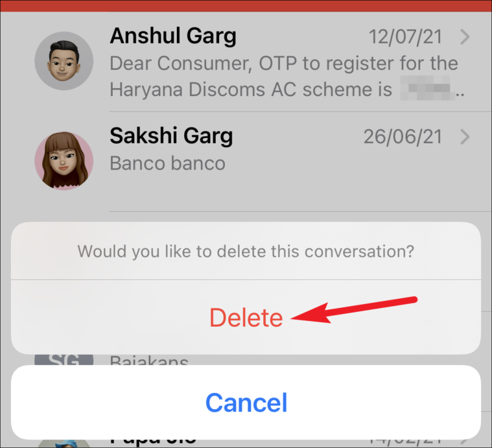This screenshot has width=492, height=448.
Task: Click the cut-off date at the bottom right
Action: [x=405, y=442]
